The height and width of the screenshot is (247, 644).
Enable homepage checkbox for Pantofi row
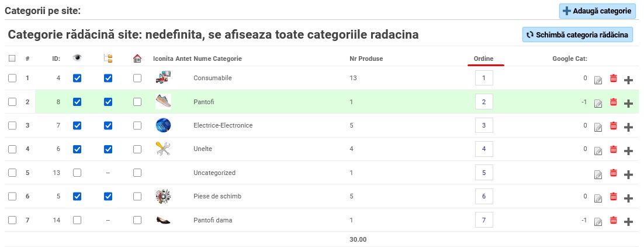(137, 102)
